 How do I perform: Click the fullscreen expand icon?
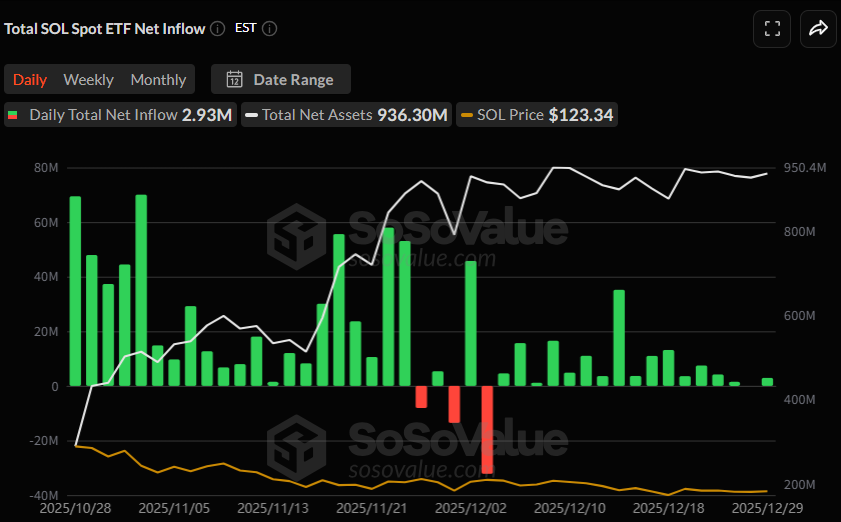[772, 29]
